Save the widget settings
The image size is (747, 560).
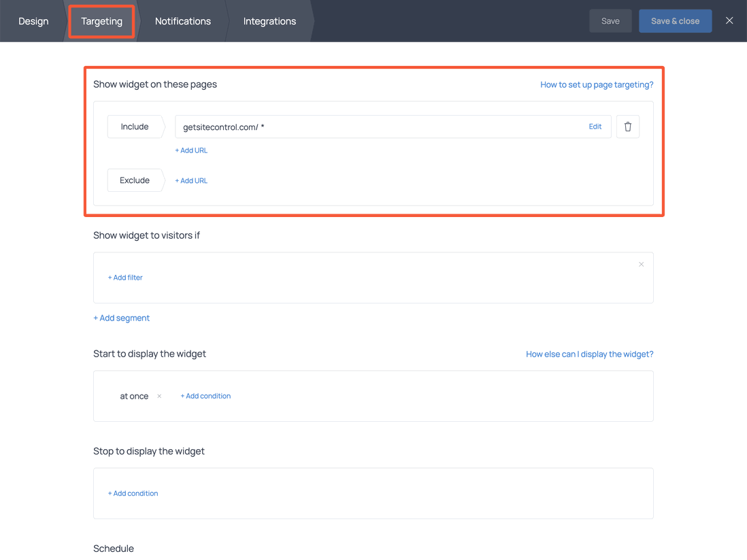coord(610,20)
